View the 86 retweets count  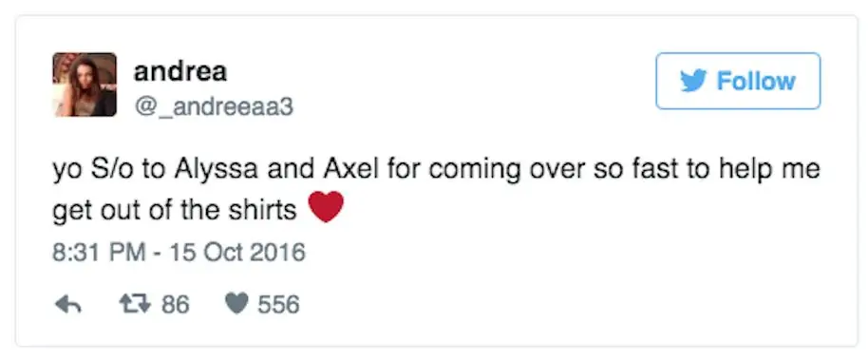pos(175,305)
